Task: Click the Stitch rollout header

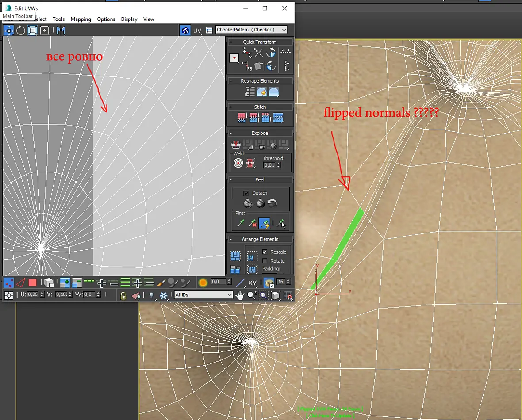Action: coord(260,107)
